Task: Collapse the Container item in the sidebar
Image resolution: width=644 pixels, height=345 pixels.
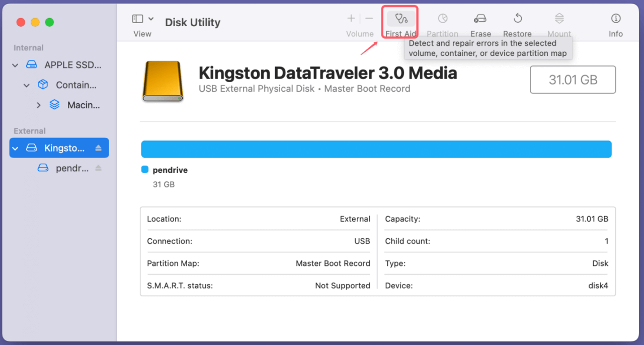Action: tap(26, 85)
